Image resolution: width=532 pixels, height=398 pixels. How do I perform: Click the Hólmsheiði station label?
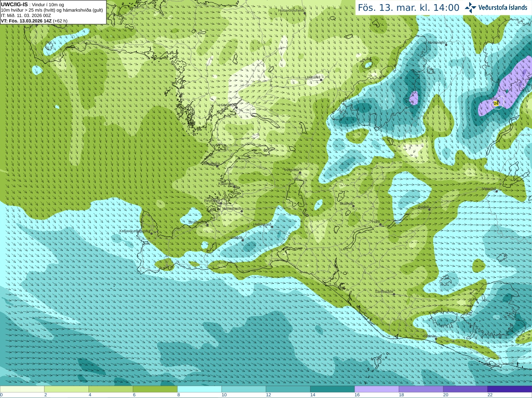pyautogui.click(x=232, y=209)
